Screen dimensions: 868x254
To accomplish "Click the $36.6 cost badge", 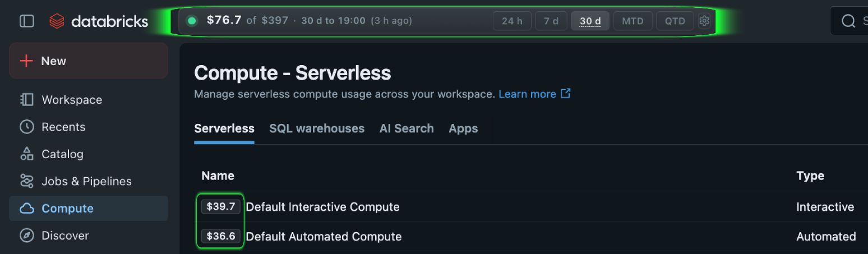I will point(221,236).
